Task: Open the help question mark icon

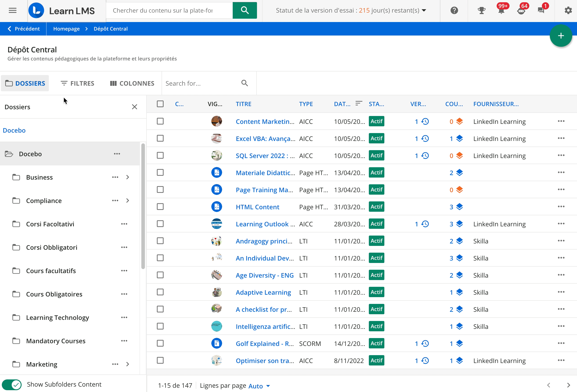Action: (454, 10)
